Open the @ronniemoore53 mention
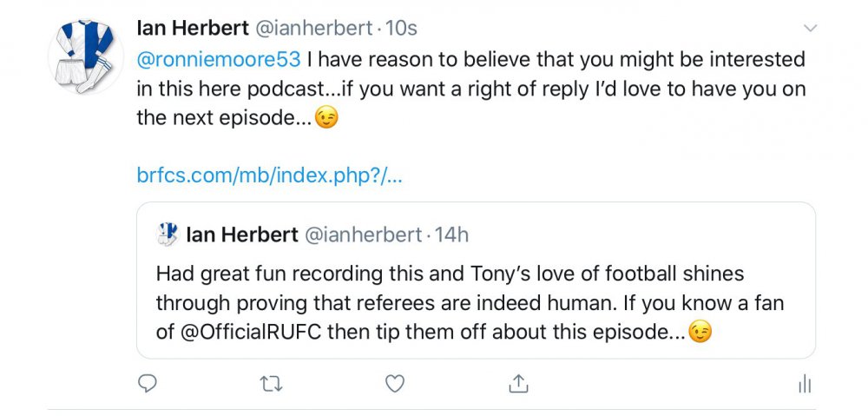The image size is (868, 416). tap(219, 60)
